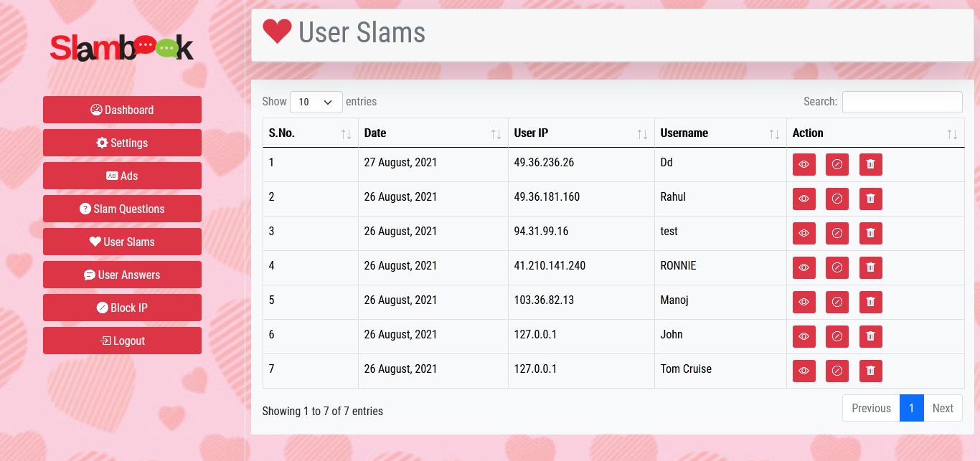Navigate to the Dashboard
This screenshot has height=461, width=980.
coord(122,110)
